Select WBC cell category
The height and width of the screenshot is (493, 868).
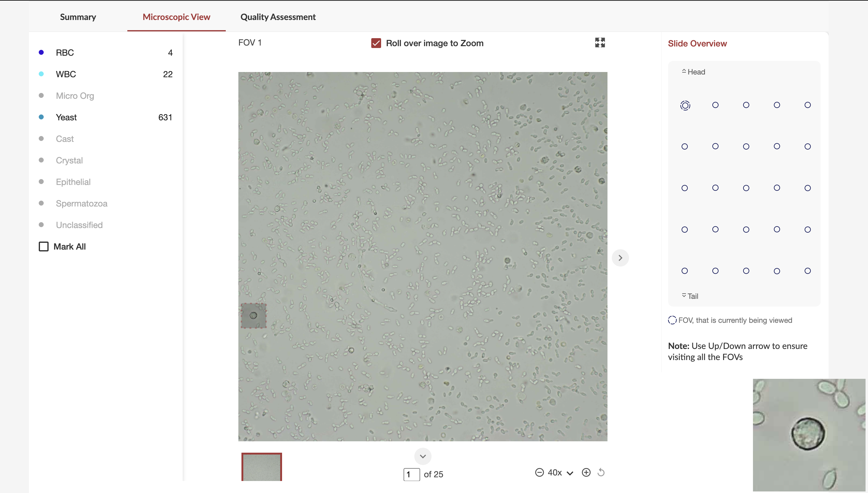pos(66,74)
